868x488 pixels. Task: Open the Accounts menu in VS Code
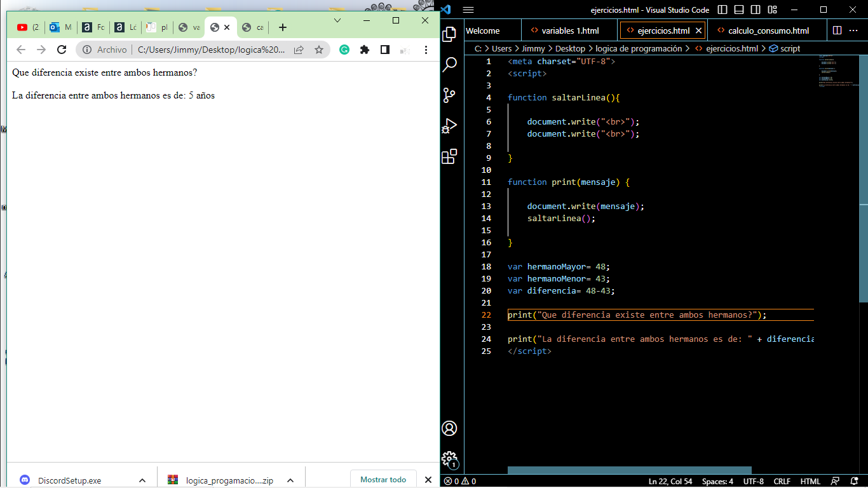(x=449, y=428)
